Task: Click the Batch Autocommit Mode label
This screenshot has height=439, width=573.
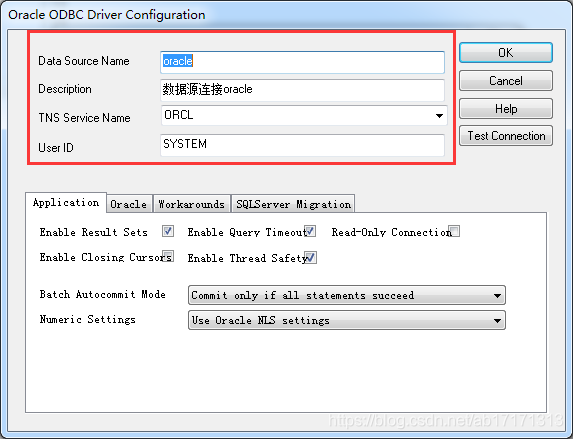Action: pyautogui.click(x=102, y=294)
